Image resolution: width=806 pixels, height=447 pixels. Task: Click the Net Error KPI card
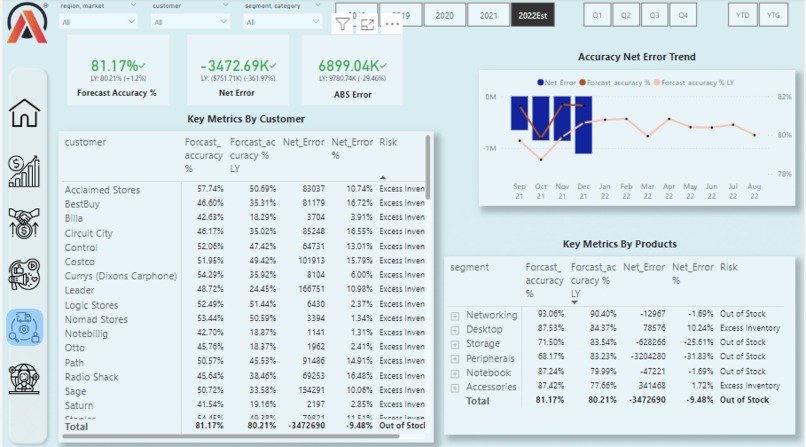(x=237, y=70)
